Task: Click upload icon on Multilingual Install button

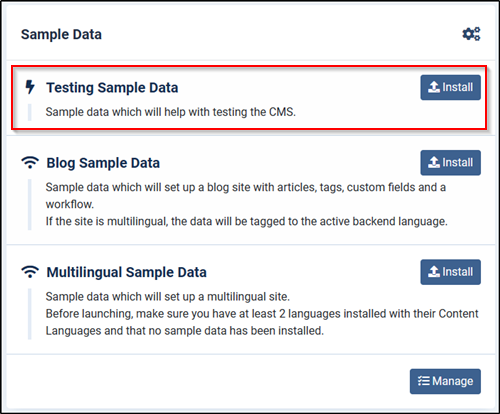Action: [x=434, y=272]
